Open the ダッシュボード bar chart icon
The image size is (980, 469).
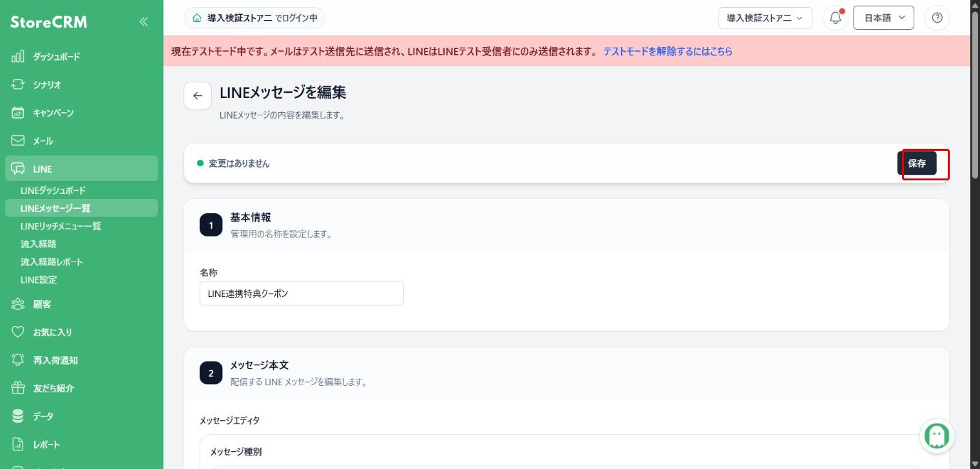[x=18, y=57]
